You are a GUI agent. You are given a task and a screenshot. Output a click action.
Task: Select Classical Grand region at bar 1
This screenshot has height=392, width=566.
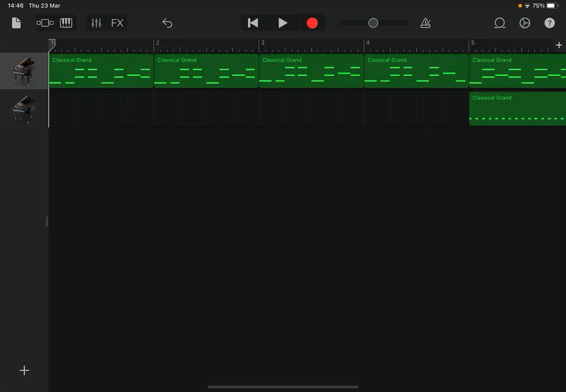(101, 71)
